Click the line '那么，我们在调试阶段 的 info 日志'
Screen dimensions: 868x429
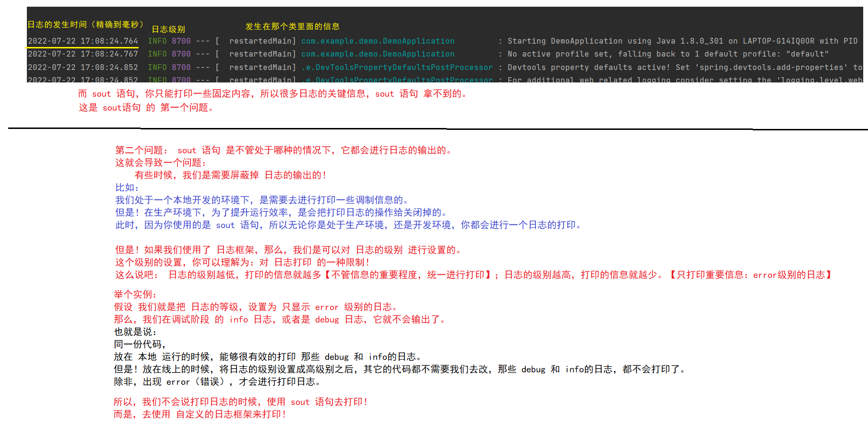280,319
